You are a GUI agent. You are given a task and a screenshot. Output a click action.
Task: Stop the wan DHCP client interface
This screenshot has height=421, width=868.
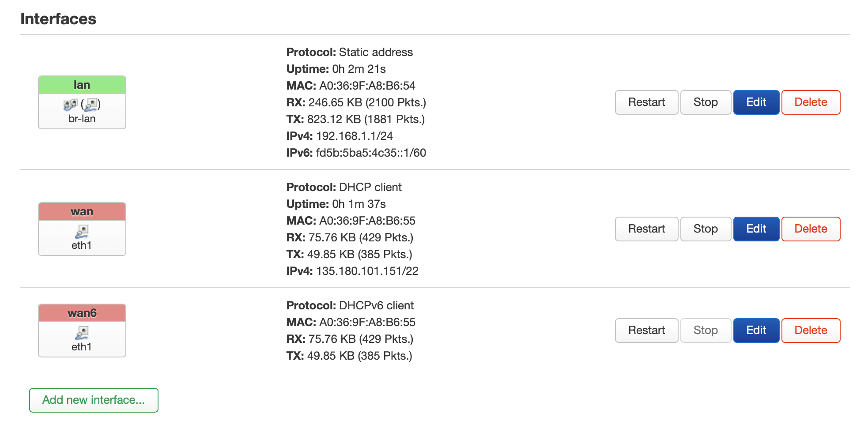click(x=706, y=229)
